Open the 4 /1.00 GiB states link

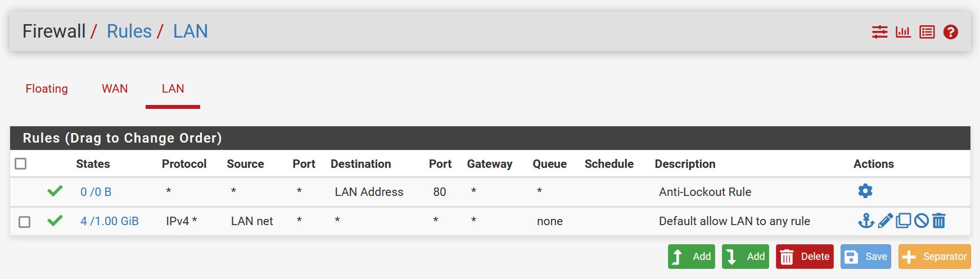tap(109, 221)
